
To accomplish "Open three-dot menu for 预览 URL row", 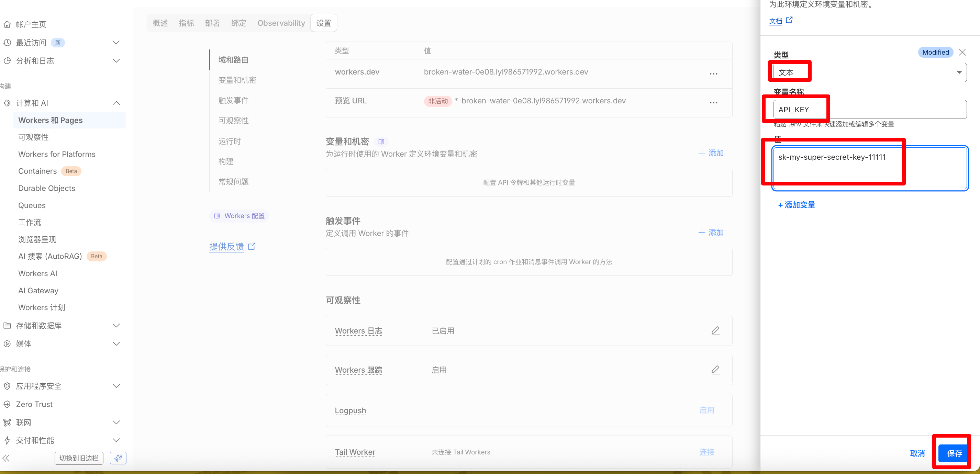I will [713, 103].
